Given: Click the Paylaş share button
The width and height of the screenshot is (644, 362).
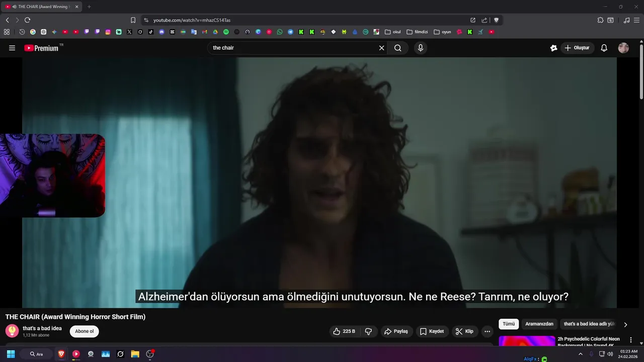Looking at the screenshot, I should (x=396, y=331).
